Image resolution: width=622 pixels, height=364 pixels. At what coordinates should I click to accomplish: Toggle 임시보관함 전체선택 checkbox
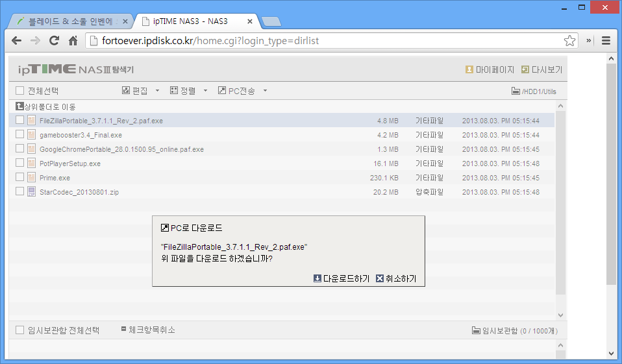[x=19, y=330]
